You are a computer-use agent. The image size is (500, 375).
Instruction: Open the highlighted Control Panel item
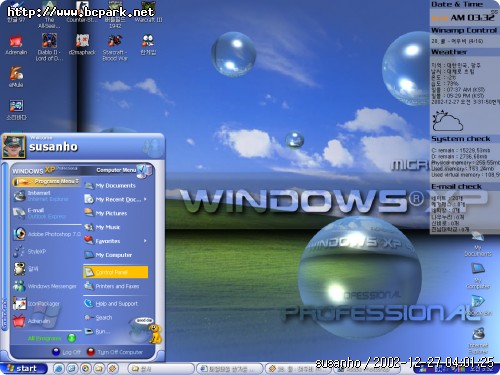click(x=115, y=272)
